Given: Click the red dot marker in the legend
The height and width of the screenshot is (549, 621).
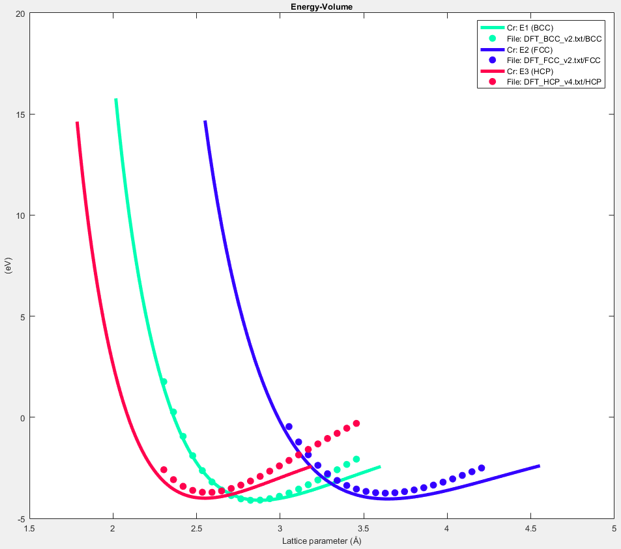Looking at the screenshot, I should (491, 82).
